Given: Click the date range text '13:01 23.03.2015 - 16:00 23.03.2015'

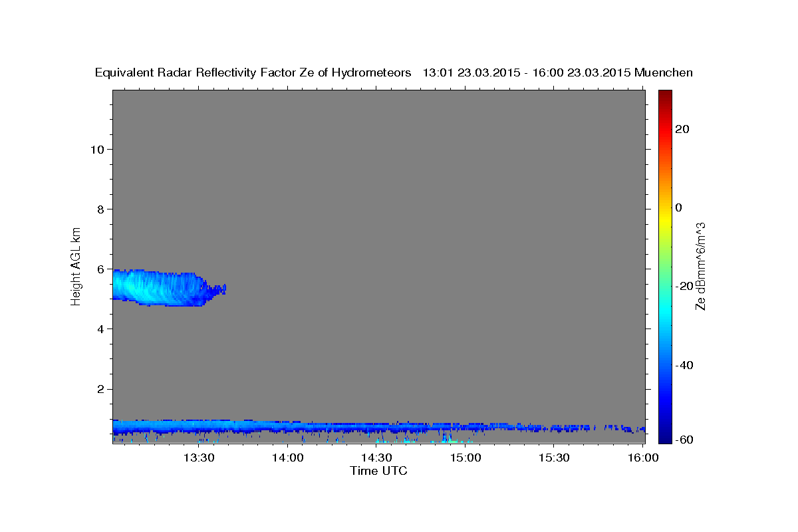Looking at the screenshot, I should (x=527, y=73).
